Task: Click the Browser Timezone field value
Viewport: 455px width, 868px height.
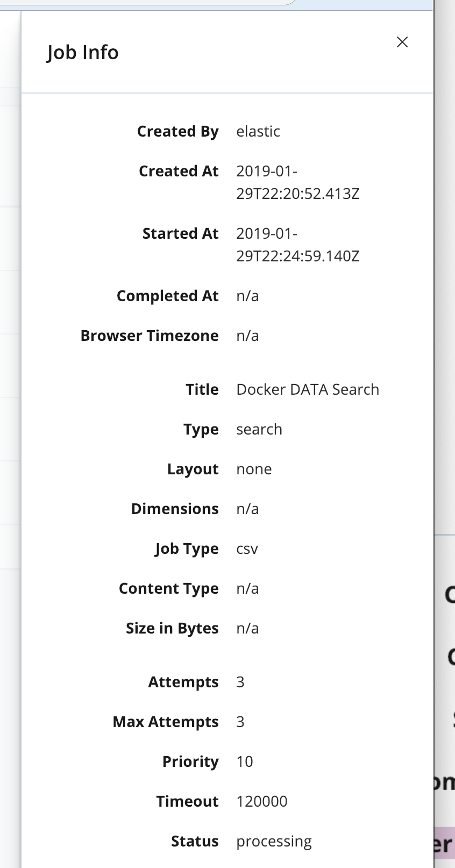Action: 247,335
